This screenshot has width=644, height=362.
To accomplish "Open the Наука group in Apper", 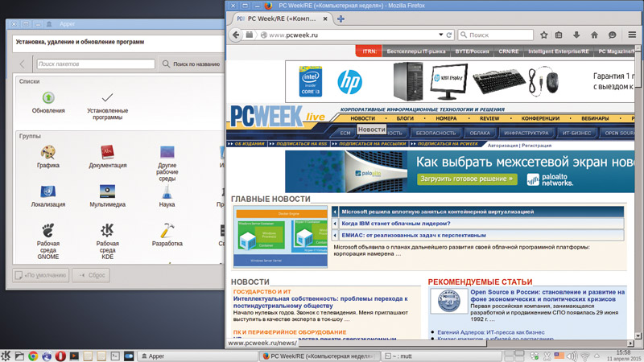I will (167, 196).
